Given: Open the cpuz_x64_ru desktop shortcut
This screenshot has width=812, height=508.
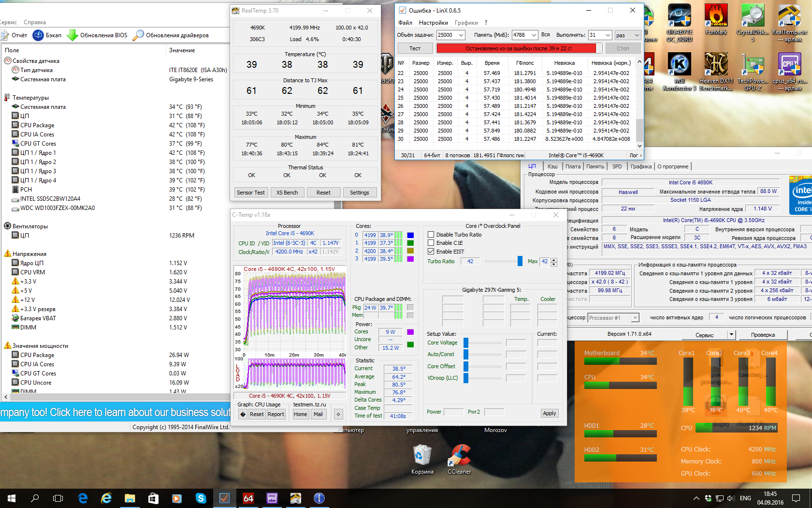Looking at the screenshot, I should click(789, 71).
